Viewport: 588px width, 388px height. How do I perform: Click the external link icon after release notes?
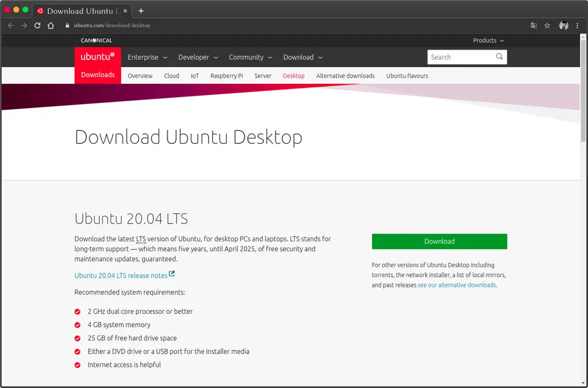172,274
